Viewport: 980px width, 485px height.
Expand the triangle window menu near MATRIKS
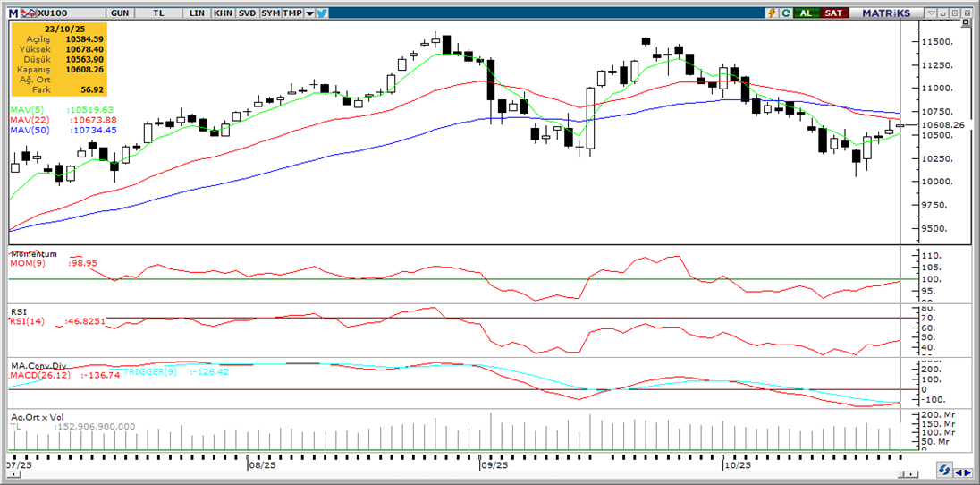(931, 13)
